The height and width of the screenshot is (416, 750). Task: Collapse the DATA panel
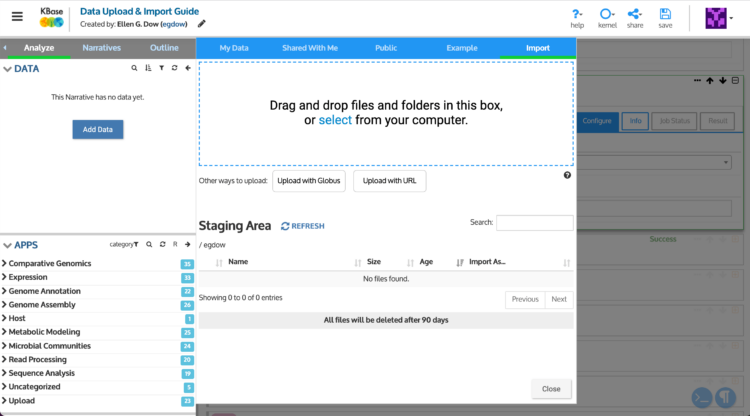[x=7, y=69]
